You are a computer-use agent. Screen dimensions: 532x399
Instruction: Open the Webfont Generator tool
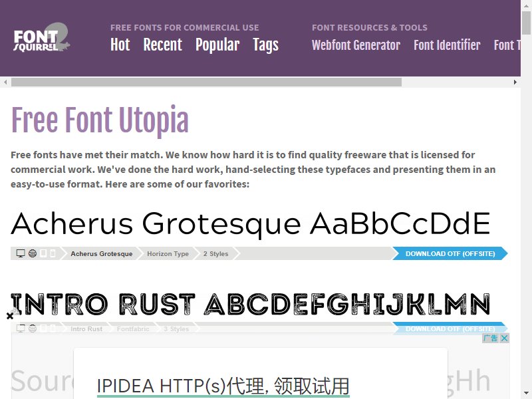356,45
